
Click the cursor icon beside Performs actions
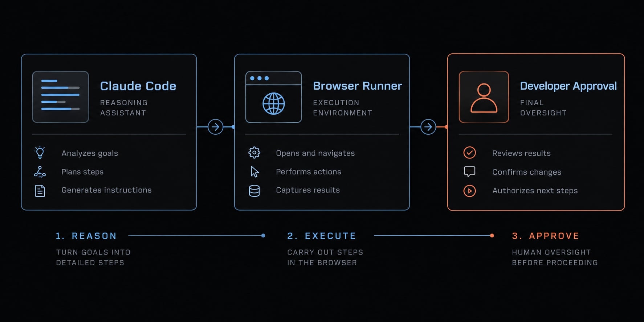[x=254, y=172]
